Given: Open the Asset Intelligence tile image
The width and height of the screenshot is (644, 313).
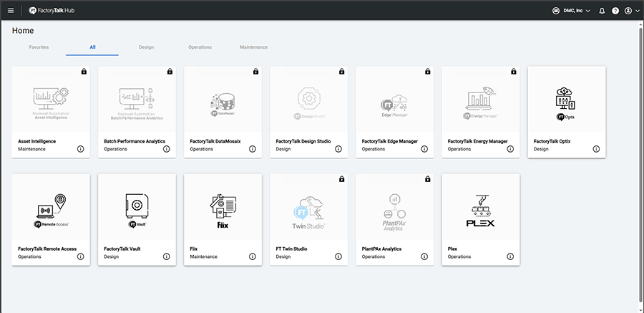Looking at the screenshot, I should [51, 99].
